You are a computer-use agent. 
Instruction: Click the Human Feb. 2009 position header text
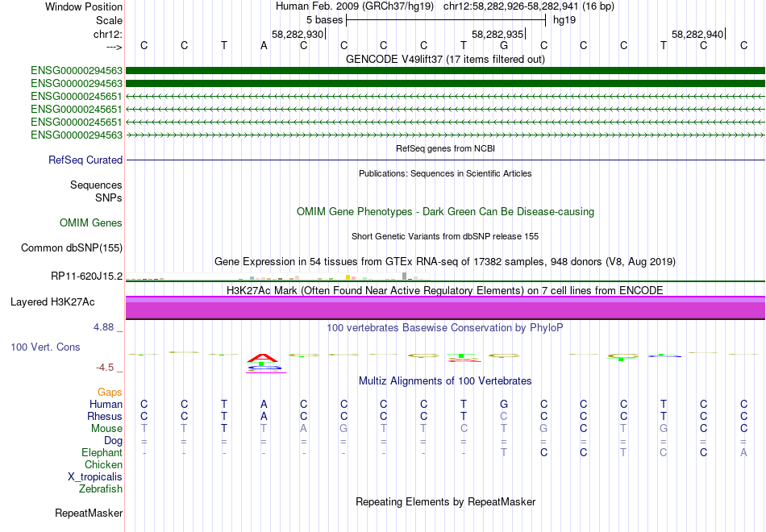click(x=445, y=6)
